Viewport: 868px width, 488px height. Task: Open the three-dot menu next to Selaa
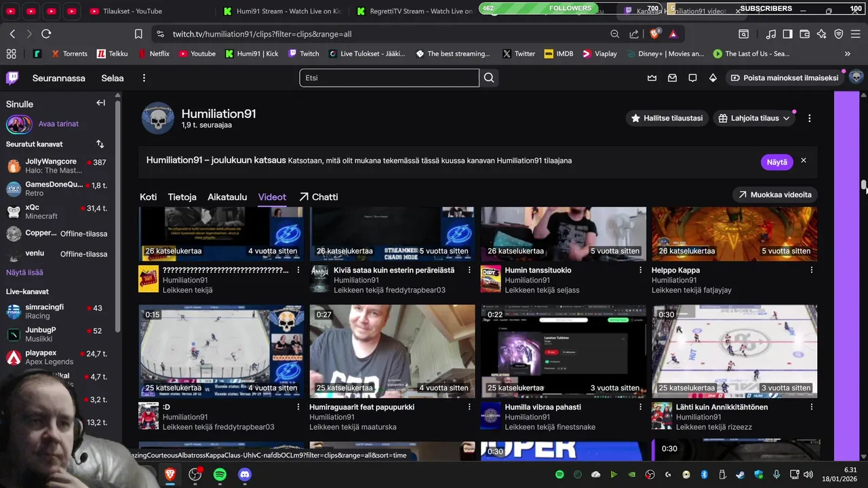click(144, 78)
